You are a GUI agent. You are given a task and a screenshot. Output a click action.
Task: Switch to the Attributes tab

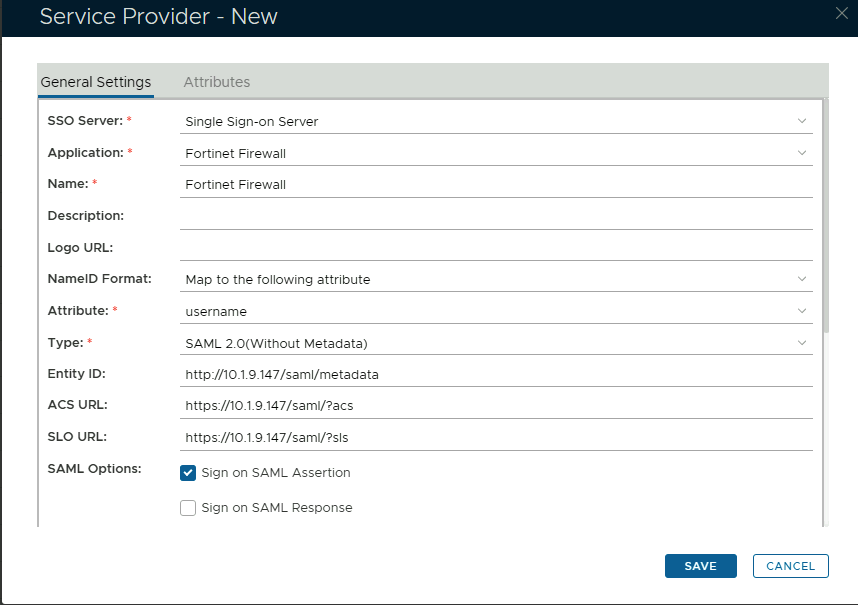[x=217, y=82]
